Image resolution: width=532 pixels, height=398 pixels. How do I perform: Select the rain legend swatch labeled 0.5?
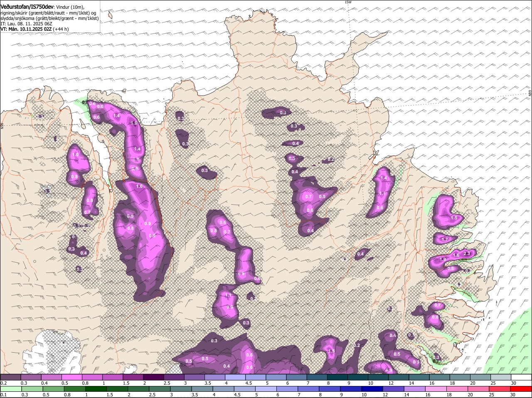(53, 389)
